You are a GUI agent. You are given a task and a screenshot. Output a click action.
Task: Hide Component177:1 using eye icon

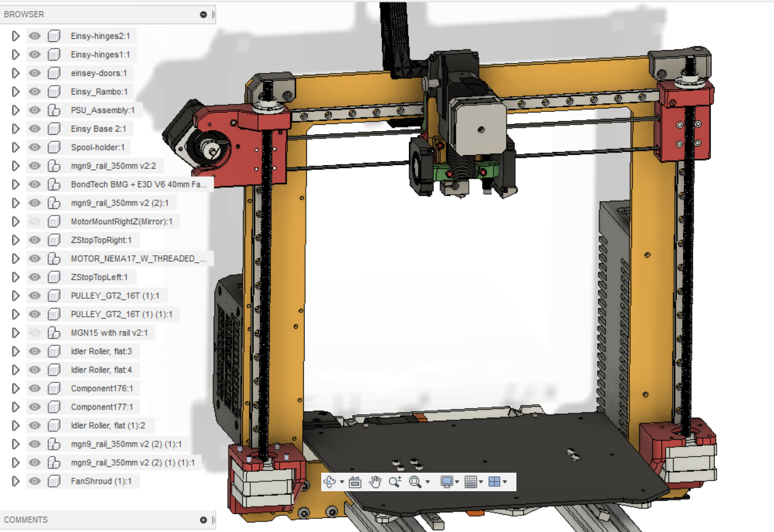click(35, 407)
